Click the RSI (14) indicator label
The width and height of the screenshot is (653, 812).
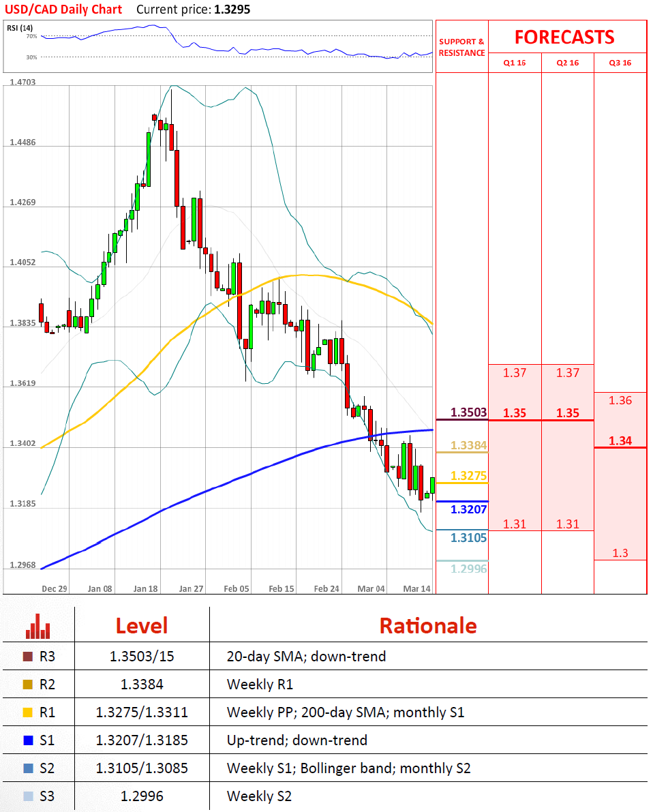(x=20, y=28)
